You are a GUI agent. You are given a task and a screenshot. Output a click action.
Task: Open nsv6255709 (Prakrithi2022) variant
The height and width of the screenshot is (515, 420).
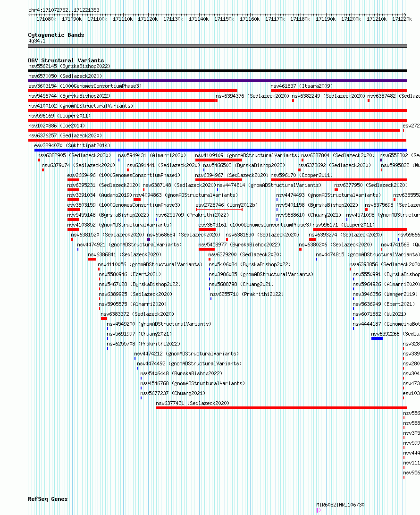192,214
